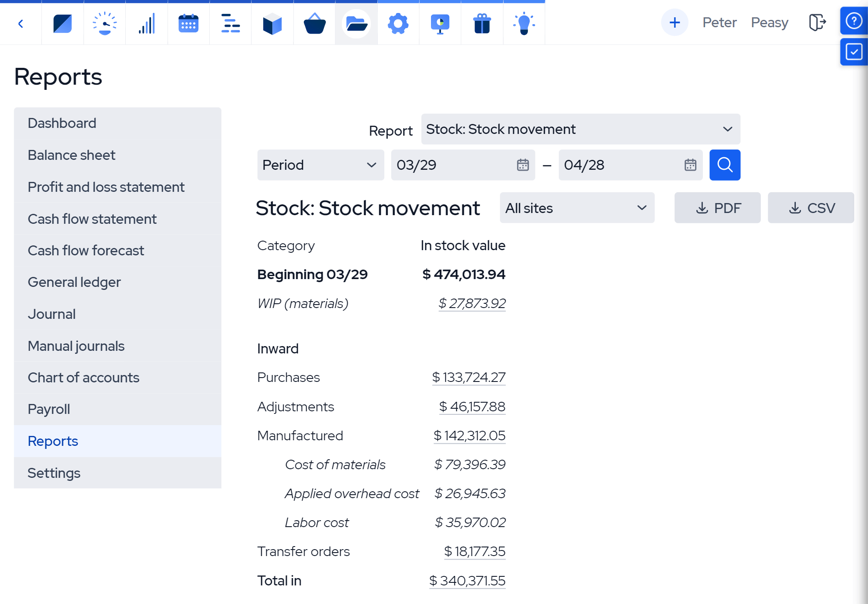Open the calendar icon in the top toolbar
Screen dimensions: 868x604
(188, 23)
